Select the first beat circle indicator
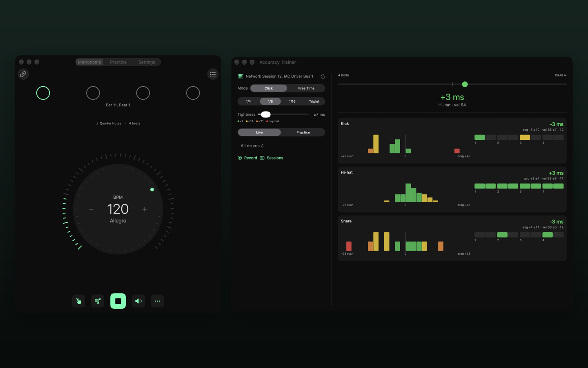The height and width of the screenshot is (368, 588). tap(43, 93)
